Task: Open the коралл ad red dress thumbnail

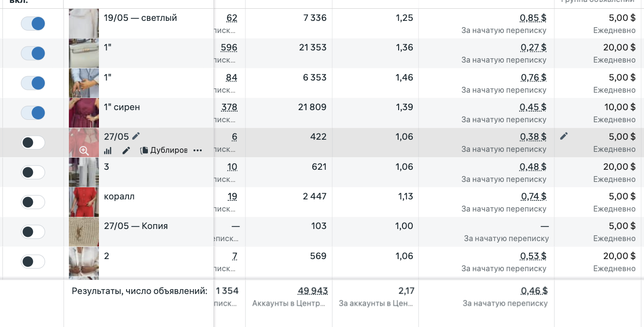Action: click(84, 202)
